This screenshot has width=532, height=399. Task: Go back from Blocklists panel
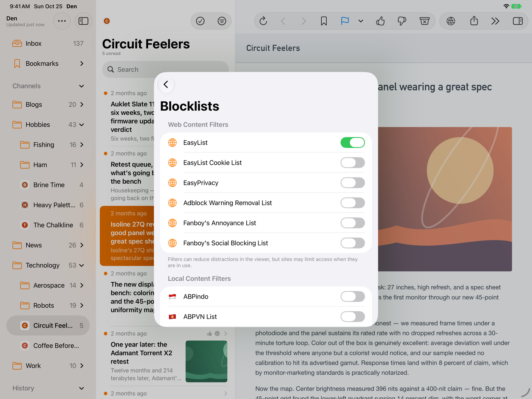166,84
